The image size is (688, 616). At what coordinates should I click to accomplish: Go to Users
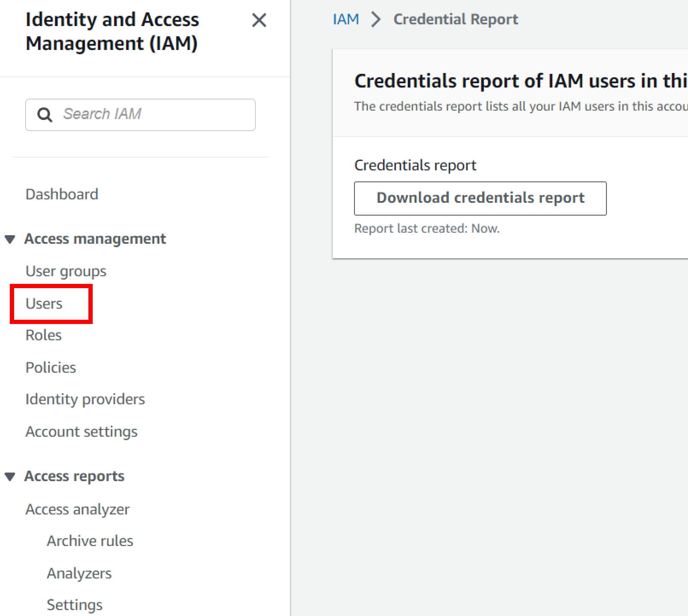[44, 304]
